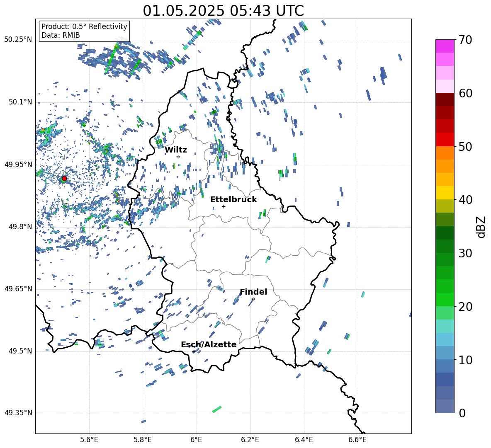The width and height of the screenshot is (491, 448).
Task: Click the 49.95°N latitude tick label
Action: pos(18,165)
